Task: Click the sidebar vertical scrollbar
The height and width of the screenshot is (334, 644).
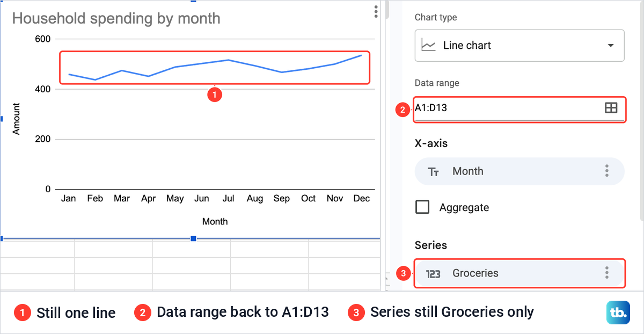Action: tap(641, 110)
